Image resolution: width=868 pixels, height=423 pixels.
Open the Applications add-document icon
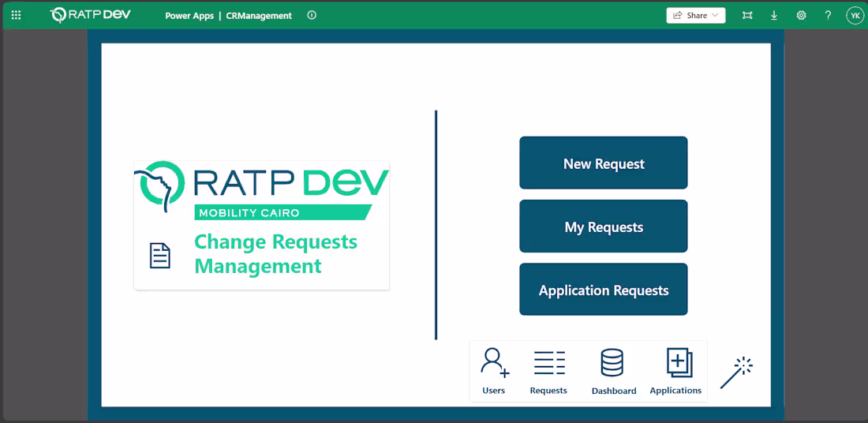pos(679,363)
